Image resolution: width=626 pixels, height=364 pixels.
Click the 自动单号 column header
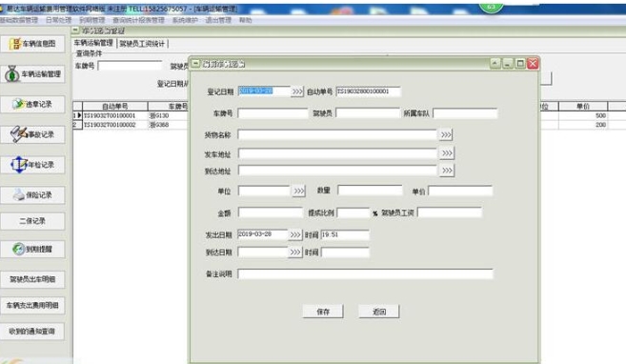[x=115, y=106]
